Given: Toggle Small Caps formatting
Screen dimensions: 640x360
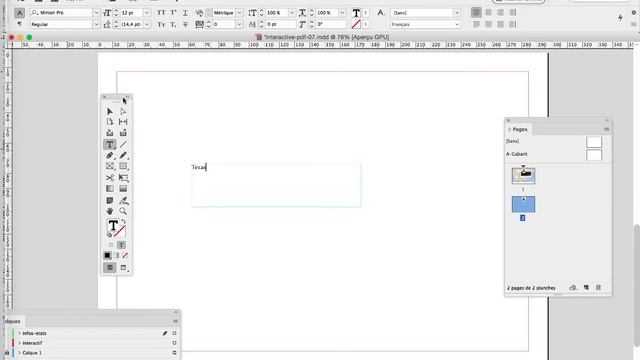Looking at the screenshot, I should click(161, 24).
